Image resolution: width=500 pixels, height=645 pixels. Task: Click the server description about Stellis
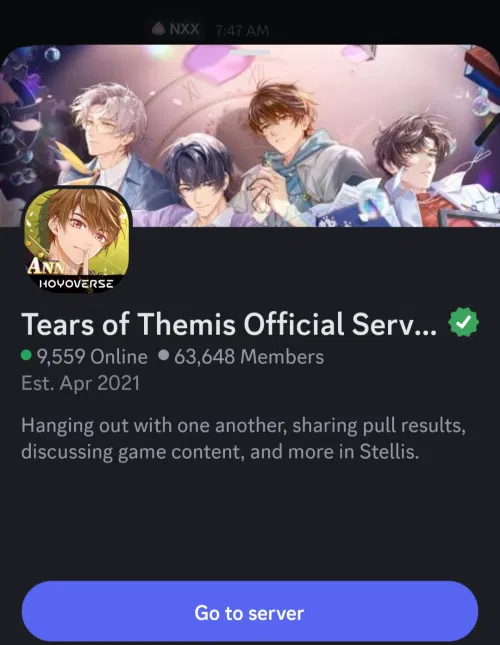(243, 439)
